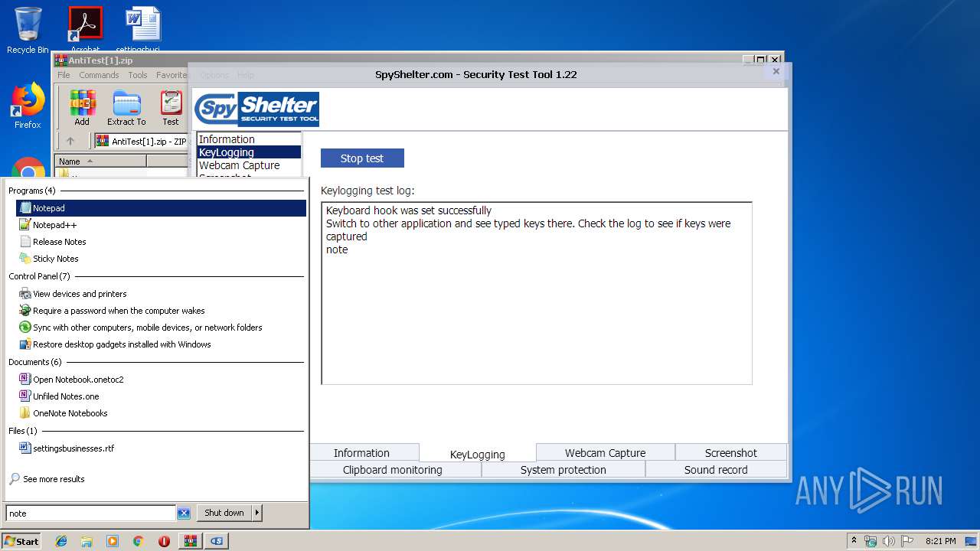Click inside the Start menu search field
This screenshot has height=551, width=980.
91,514
